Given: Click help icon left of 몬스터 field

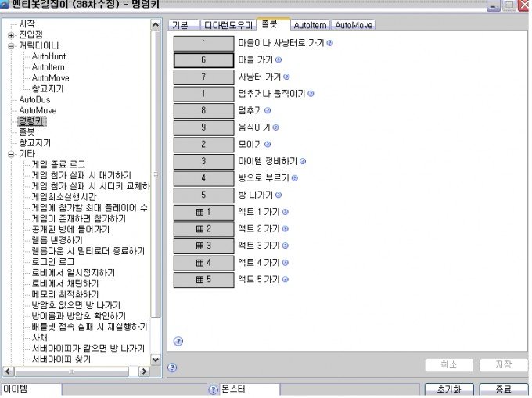Looking at the screenshot, I should coord(214,389).
